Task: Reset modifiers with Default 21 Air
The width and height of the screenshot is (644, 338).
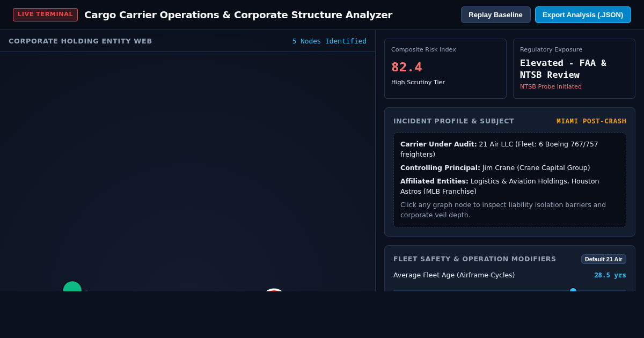Action: click(603, 259)
